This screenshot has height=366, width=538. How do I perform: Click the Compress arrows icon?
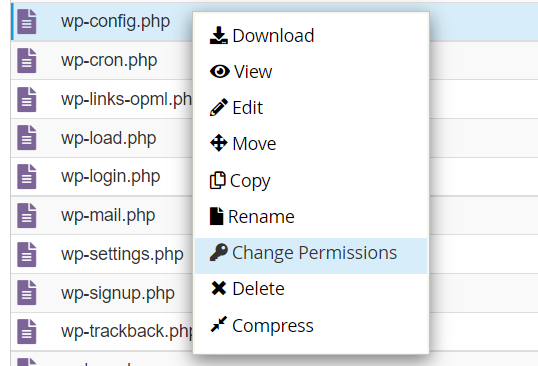pyautogui.click(x=219, y=324)
